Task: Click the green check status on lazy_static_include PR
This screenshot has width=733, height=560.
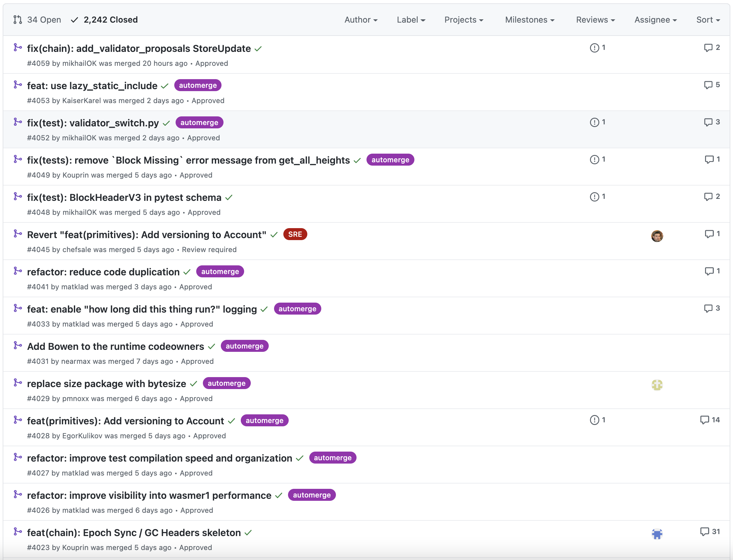Action: pyautogui.click(x=164, y=86)
